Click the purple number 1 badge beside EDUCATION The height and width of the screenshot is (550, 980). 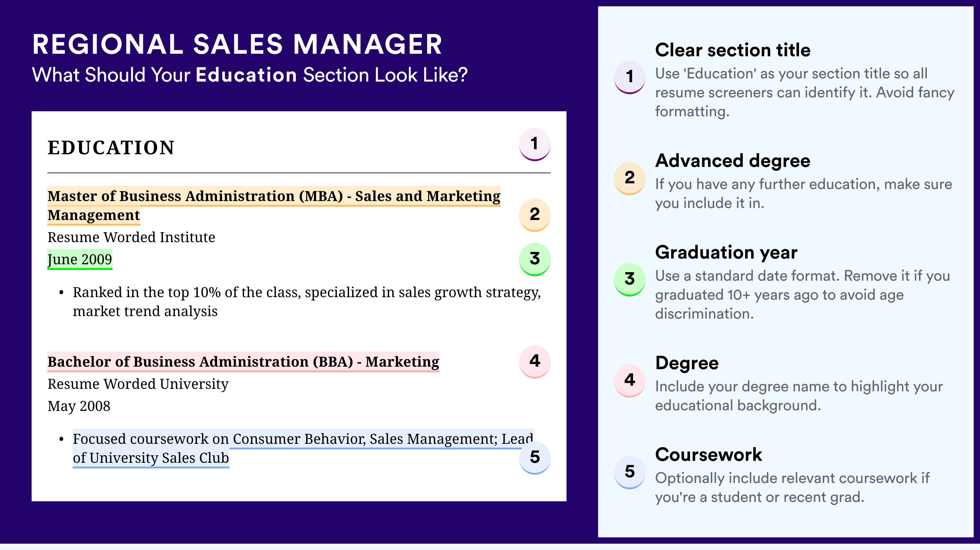click(x=535, y=144)
